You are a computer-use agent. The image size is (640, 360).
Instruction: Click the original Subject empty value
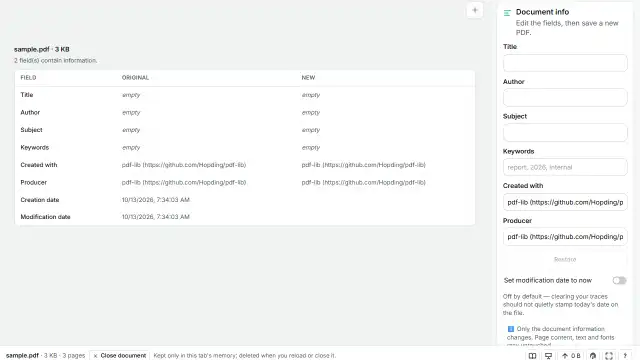[131, 130]
